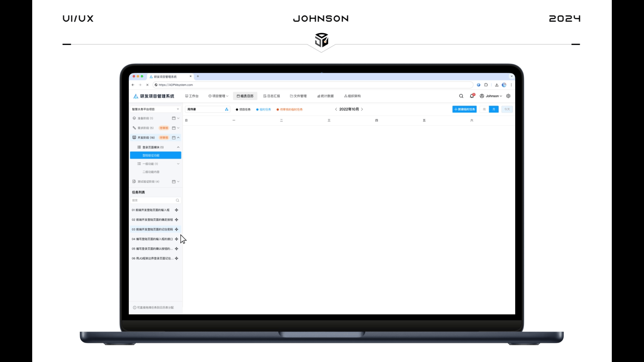Screen dimensions: 644x362
Task: Open browser tab list chevron
Action: pos(512,76)
